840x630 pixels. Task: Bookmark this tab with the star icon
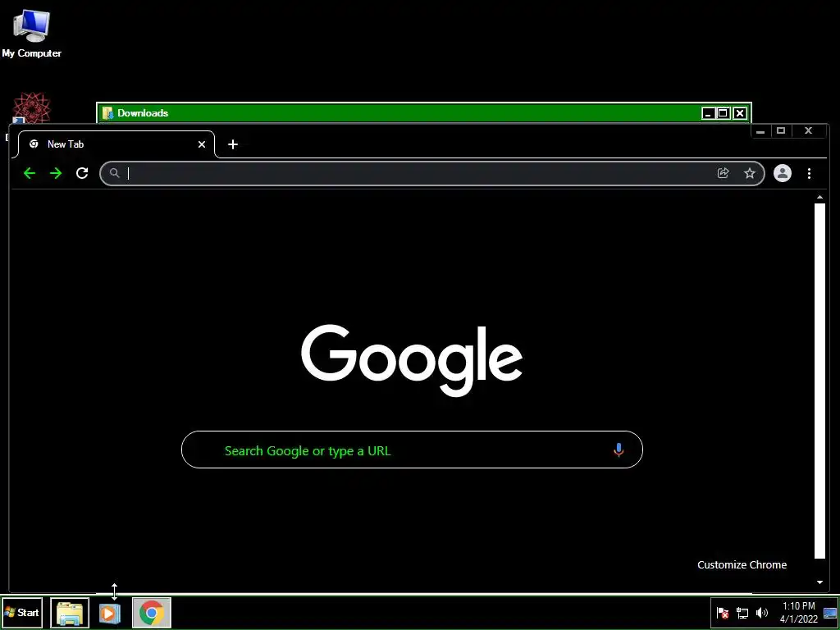click(x=750, y=173)
